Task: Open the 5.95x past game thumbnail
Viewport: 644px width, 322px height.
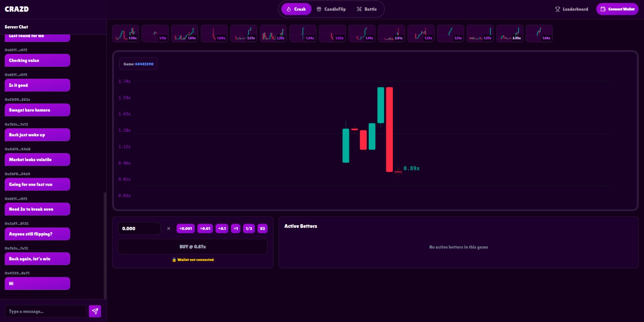Action: tap(510, 33)
